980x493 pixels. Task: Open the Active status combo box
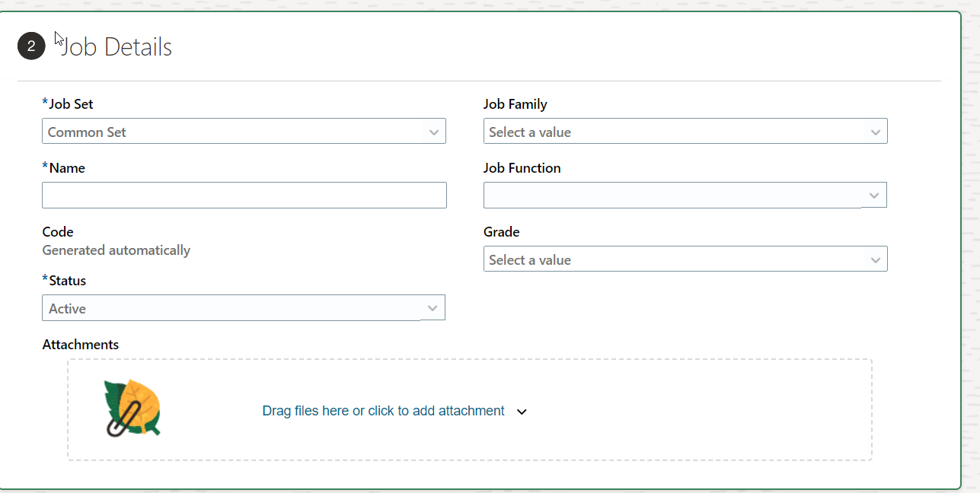244,308
